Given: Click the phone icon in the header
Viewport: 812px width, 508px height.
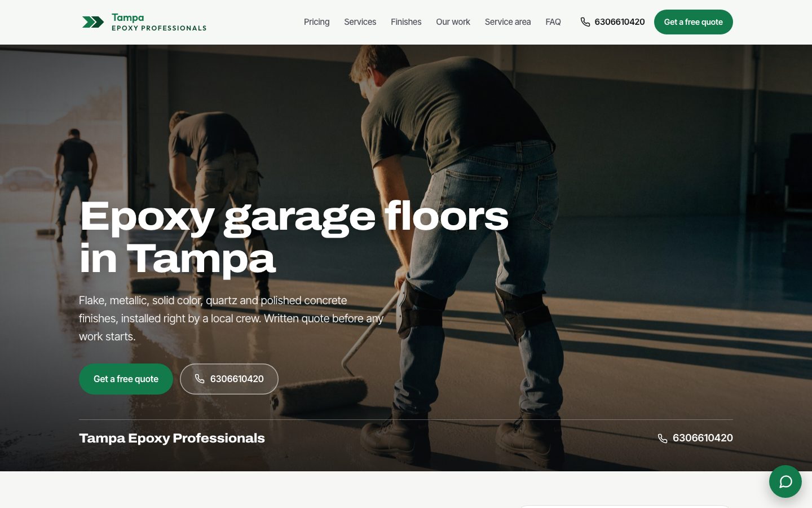Looking at the screenshot, I should click(x=585, y=22).
